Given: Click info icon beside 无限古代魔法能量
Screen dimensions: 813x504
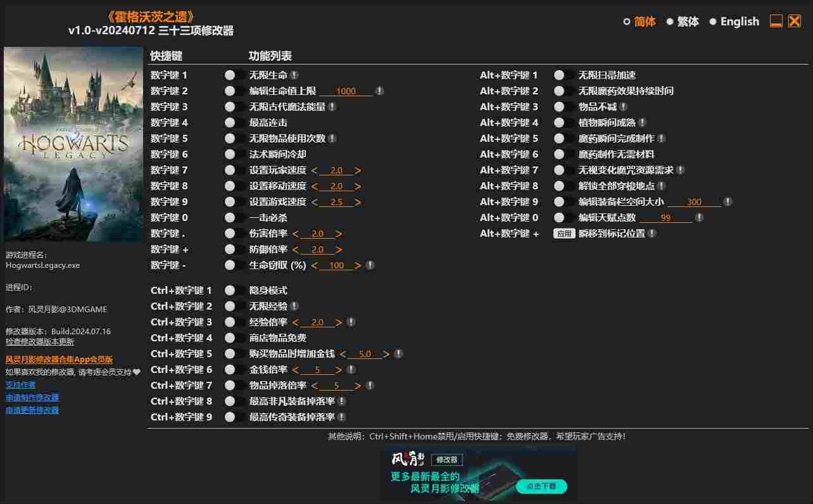Looking at the screenshot, I should [332, 106].
